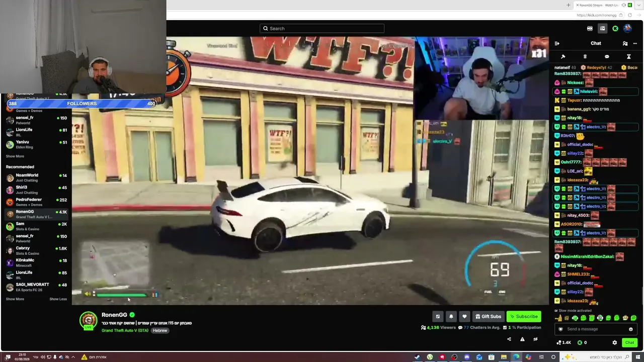Open PedroFederer channel in sidebar
Image resolution: width=644 pixels, height=362 pixels.
tap(36, 202)
